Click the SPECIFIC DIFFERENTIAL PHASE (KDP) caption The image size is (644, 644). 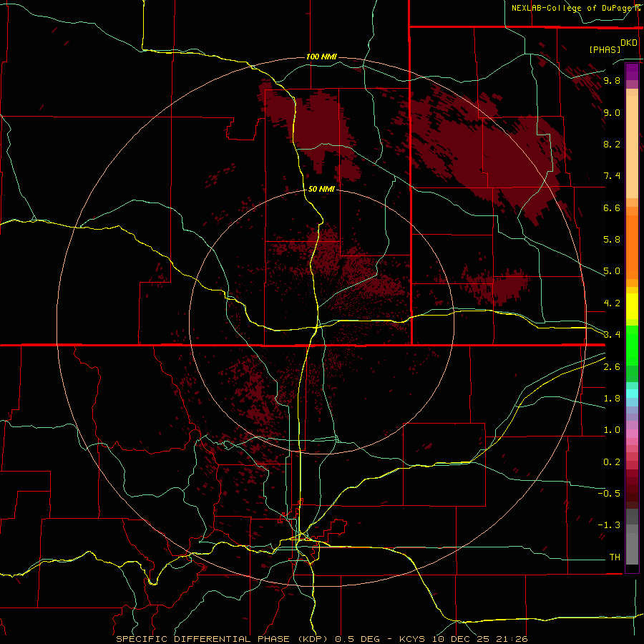point(222,639)
